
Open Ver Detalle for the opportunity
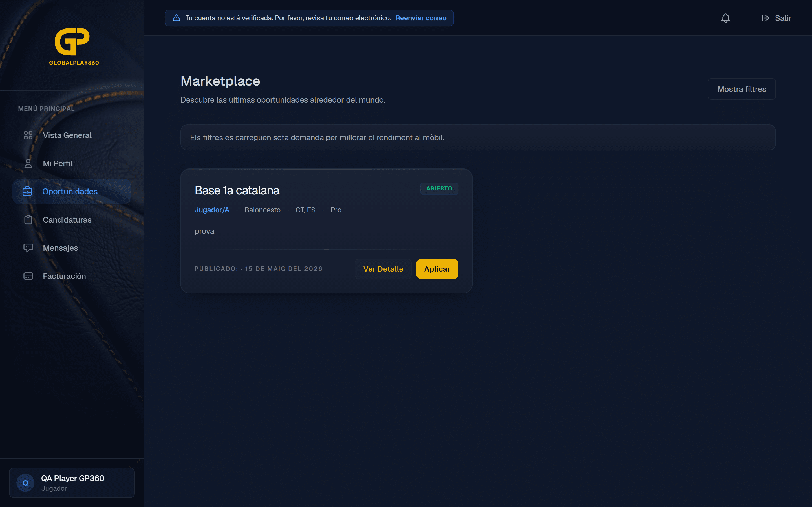click(x=383, y=269)
